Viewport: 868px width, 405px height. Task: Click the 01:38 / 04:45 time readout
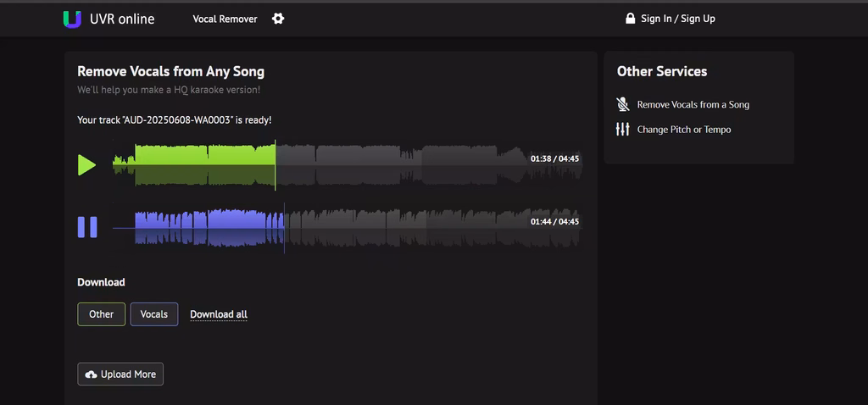point(554,158)
